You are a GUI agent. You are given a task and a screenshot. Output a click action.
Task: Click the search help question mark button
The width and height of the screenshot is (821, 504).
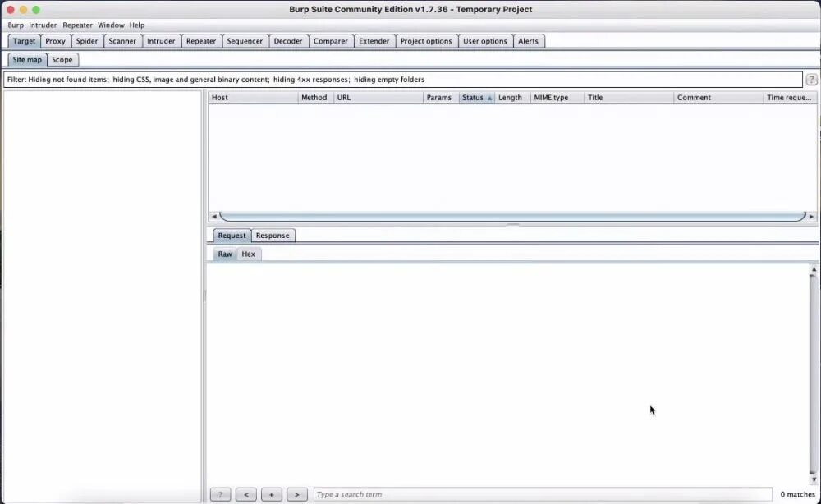[x=220, y=494]
